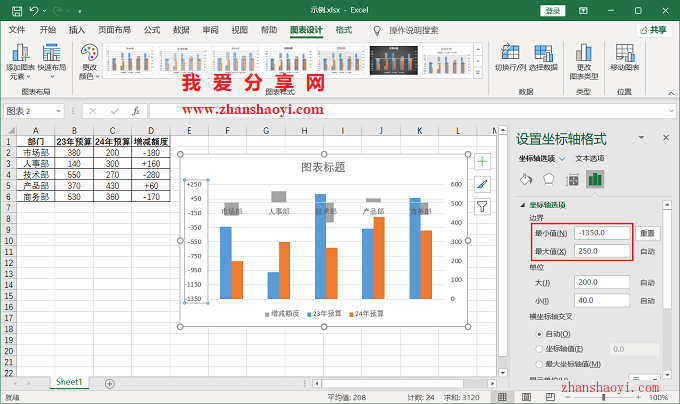Viewport: 680px width, 404px height.
Task: Switch to 公式 tab
Action: pyautogui.click(x=152, y=30)
